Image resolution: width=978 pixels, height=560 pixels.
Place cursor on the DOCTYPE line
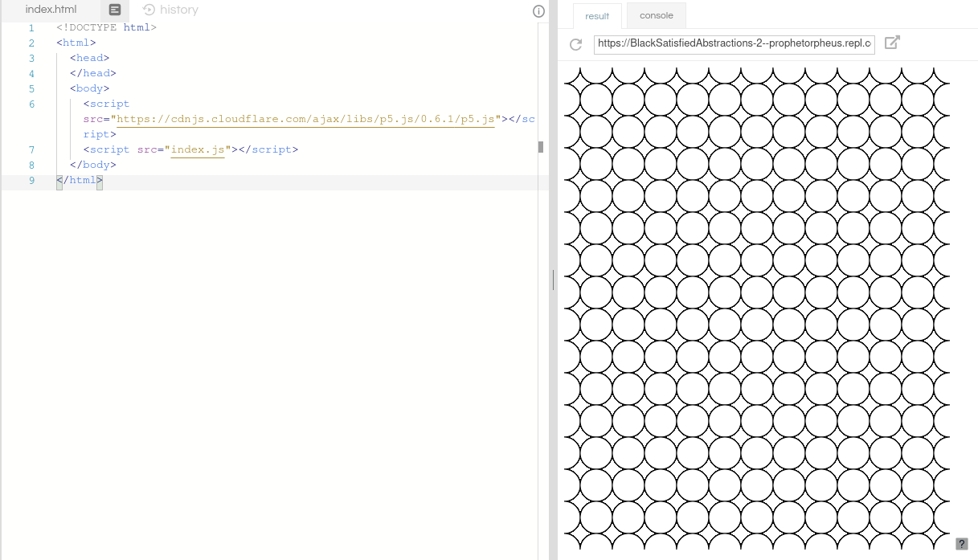[106, 27]
